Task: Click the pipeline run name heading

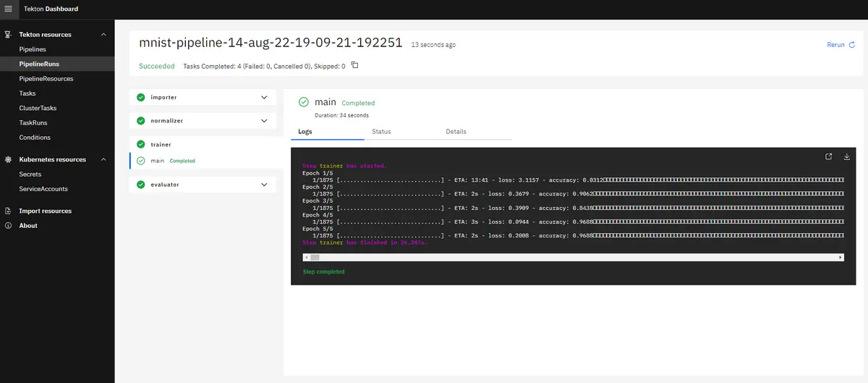Action: click(271, 43)
